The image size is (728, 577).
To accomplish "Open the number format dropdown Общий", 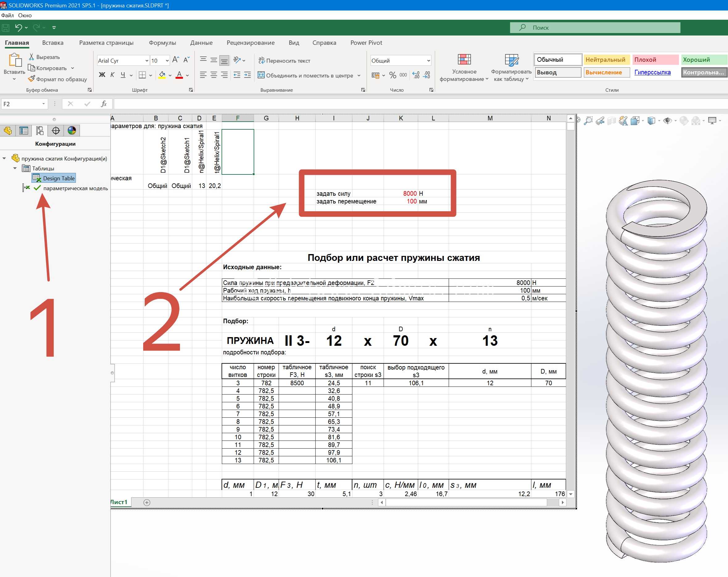I will point(401,61).
